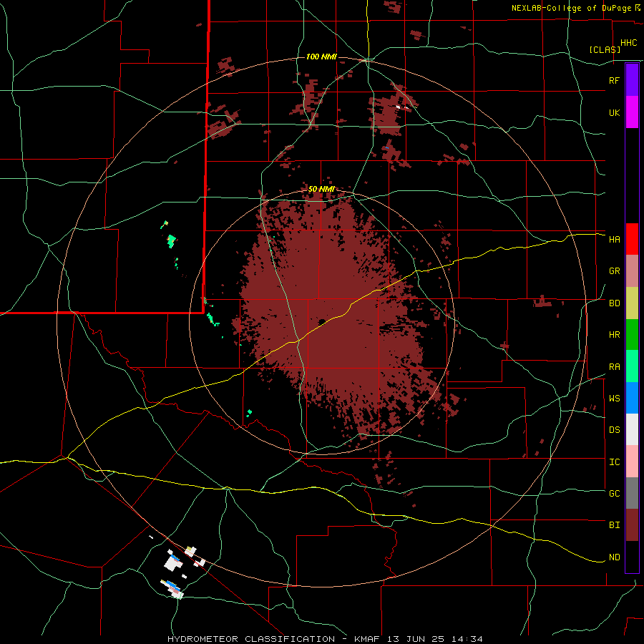The image size is (644, 644).
Task: Click the HA legend label
Action: 614,240
